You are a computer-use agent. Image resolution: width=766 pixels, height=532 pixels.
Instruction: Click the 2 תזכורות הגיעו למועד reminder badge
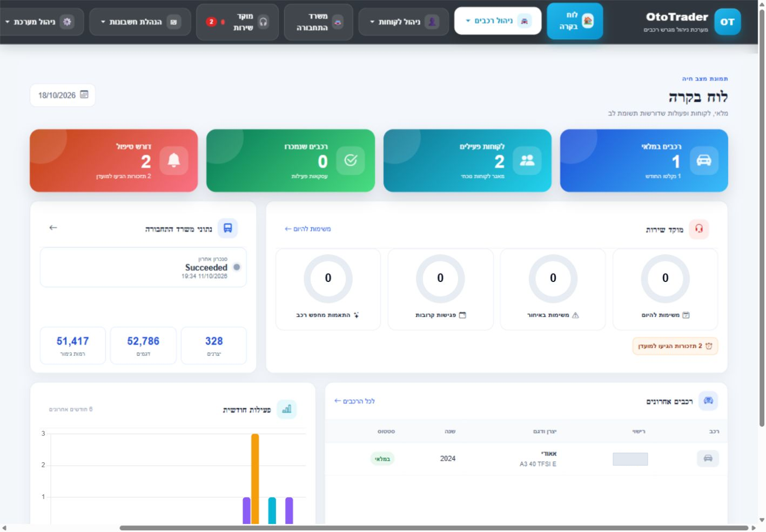[x=675, y=346]
